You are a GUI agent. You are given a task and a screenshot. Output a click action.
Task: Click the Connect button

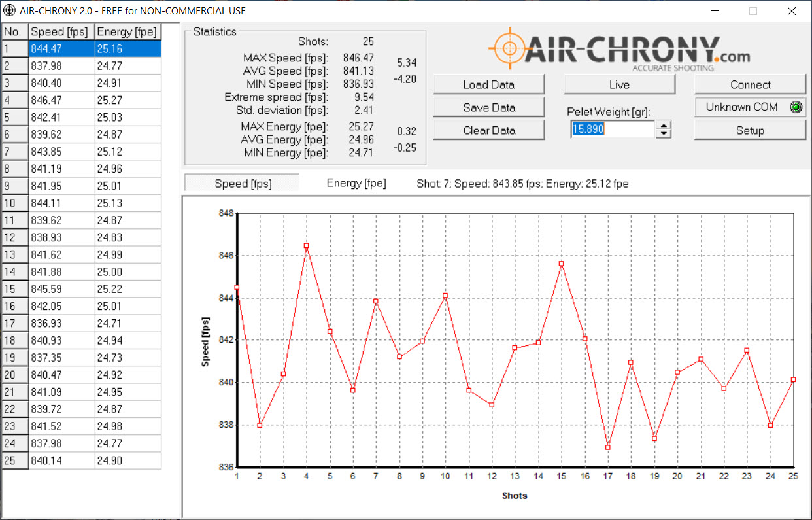tap(750, 84)
